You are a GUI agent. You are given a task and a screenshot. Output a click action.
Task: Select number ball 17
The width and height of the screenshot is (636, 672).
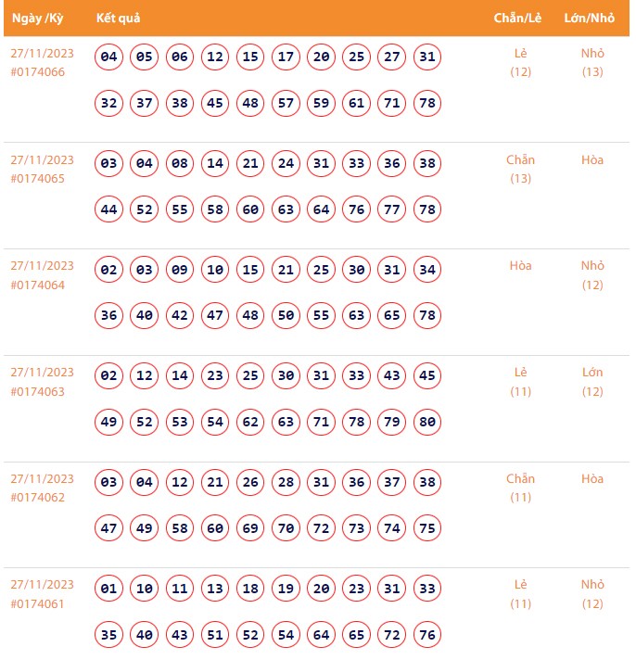click(286, 57)
